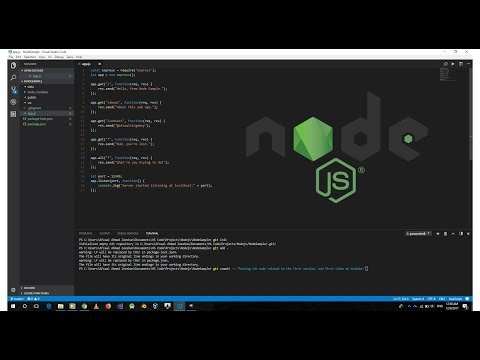Viewport: 480px width, 360px height.
Task: Click the master branch indicator in the status bar
Action: click(x=17, y=299)
